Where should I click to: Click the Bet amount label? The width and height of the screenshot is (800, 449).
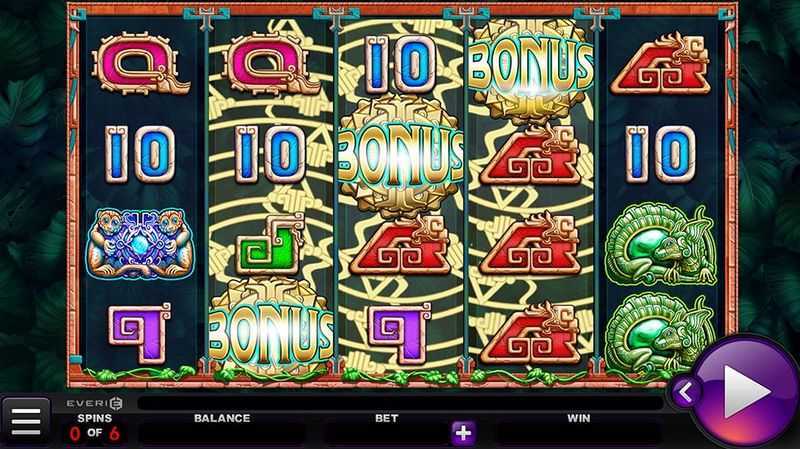tap(386, 418)
